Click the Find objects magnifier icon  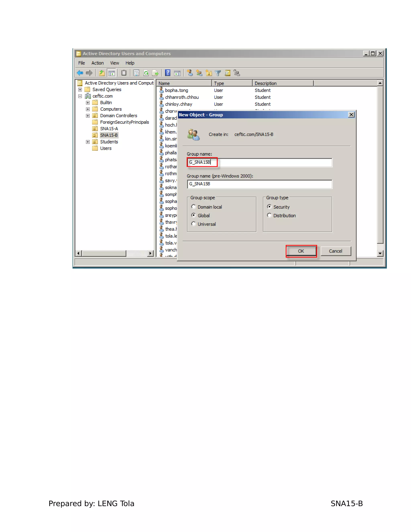[x=227, y=73]
